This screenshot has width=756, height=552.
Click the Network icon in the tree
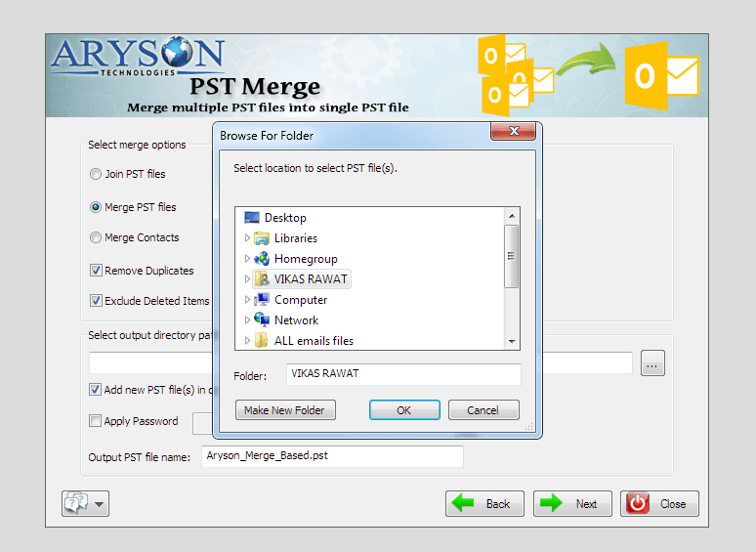(262, 319)
